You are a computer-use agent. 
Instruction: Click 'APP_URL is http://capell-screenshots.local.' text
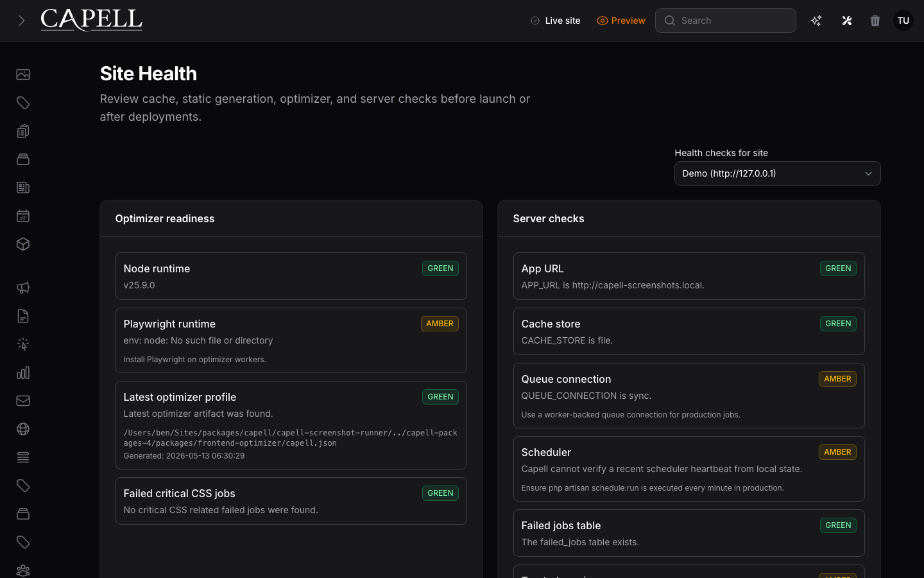(613, 285)
